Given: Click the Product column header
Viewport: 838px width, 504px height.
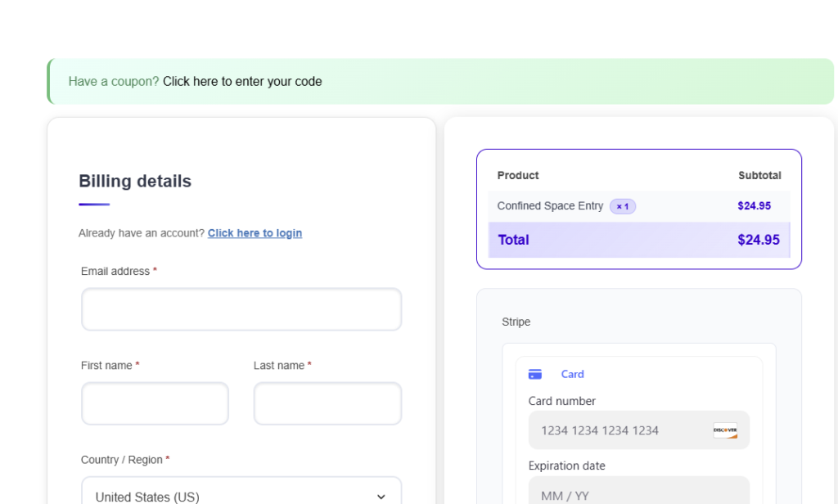Looking at the screenshot, I should pyautogui.click(x=518, y=176).
